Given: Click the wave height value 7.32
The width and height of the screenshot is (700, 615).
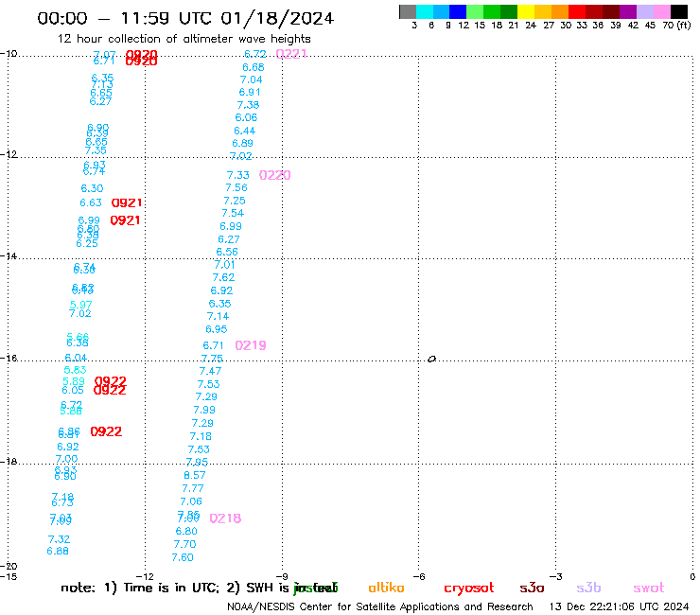Looking at the screenshot, I should [x=60, y=539].
